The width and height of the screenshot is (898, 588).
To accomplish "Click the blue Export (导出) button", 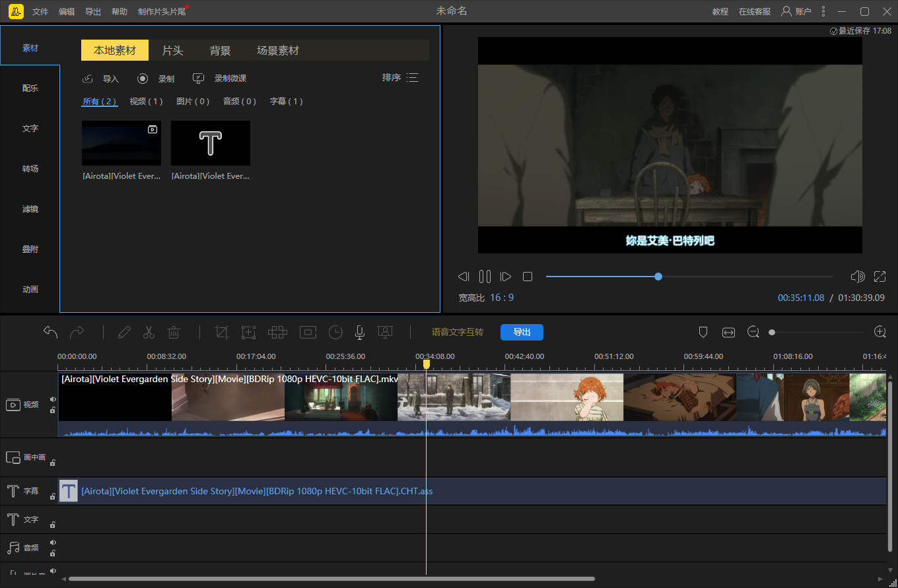I will pos(522,332).
